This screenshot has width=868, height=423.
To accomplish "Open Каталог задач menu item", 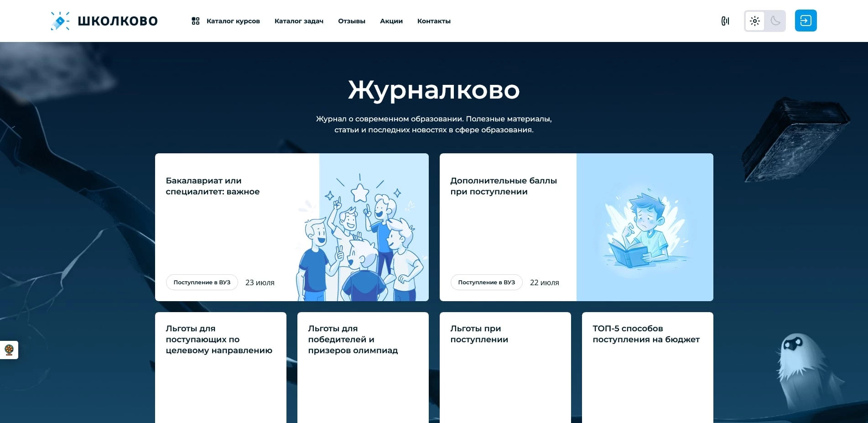I will point(298,21).
